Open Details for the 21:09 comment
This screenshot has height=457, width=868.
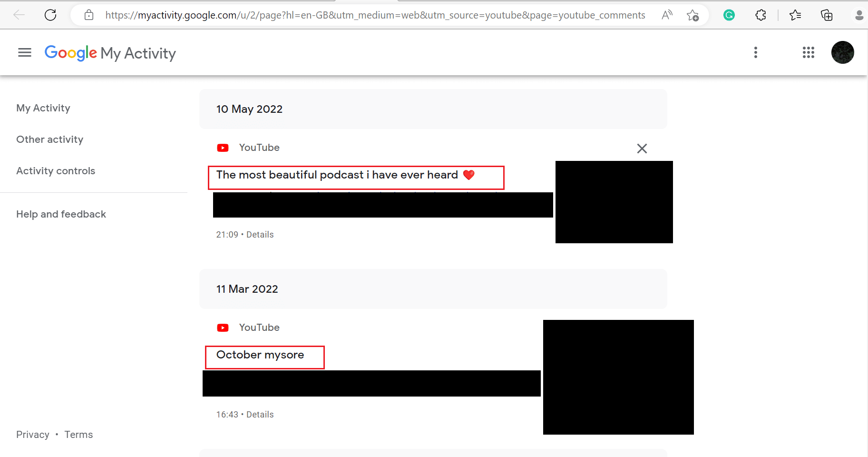260,235
